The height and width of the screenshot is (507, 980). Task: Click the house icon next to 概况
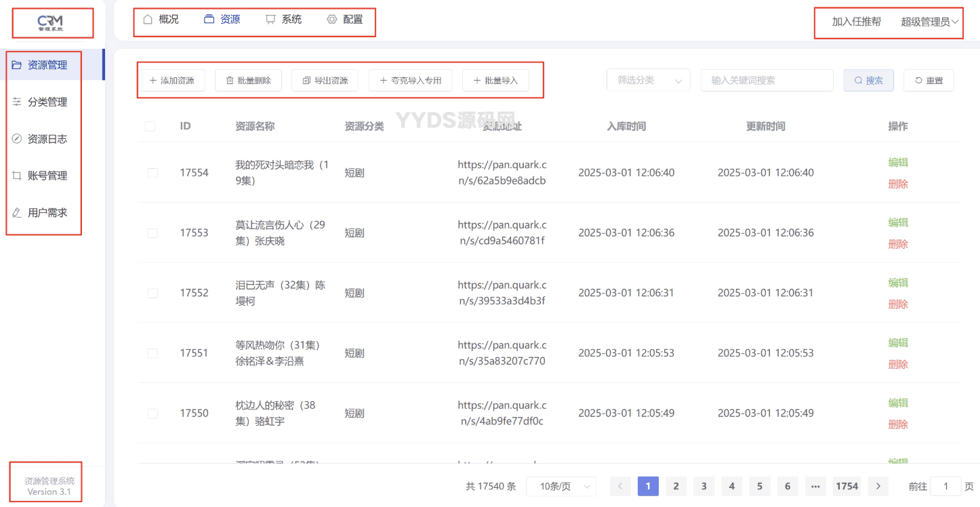click(x=148, y=19)
